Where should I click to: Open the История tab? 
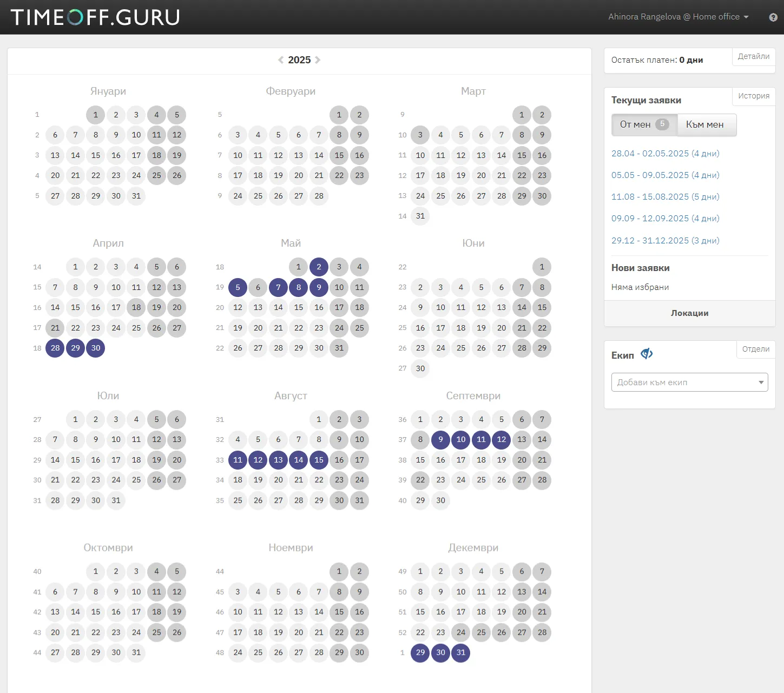tap(754, 96)
